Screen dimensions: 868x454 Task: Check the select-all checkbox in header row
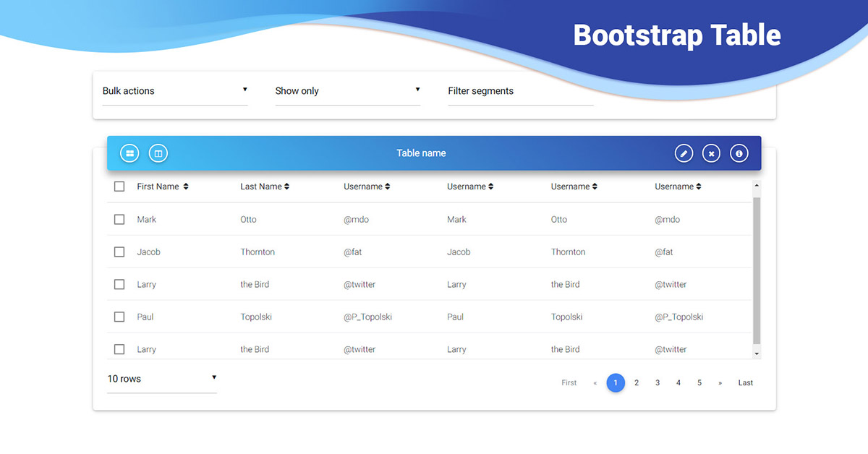(119, 186)
